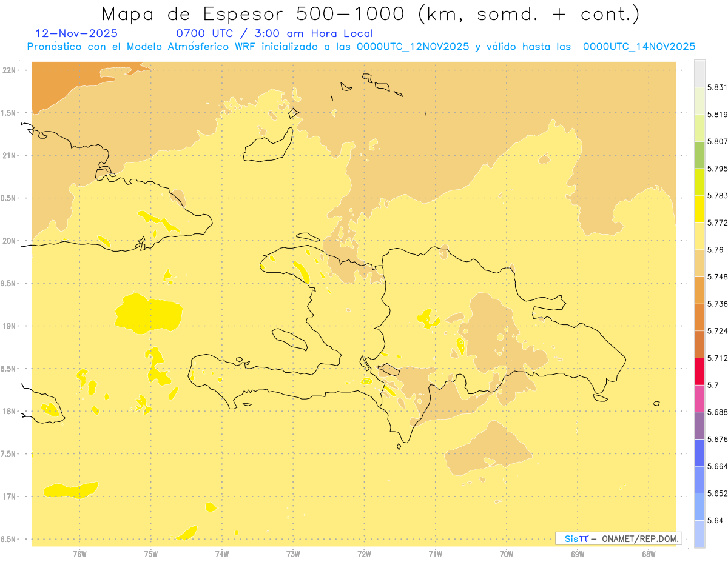728x562 pixels.
Task: Click the '5.64' color bar label
Action: (x=715, y=521)
